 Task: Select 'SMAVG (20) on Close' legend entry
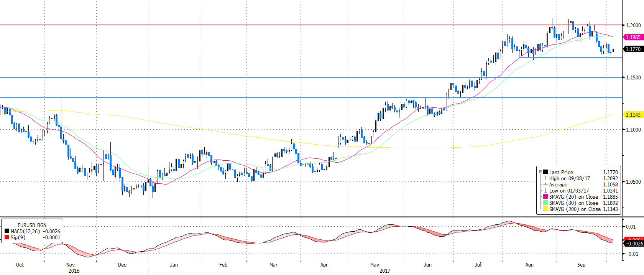pyautogui.click(x=573, y=197)
